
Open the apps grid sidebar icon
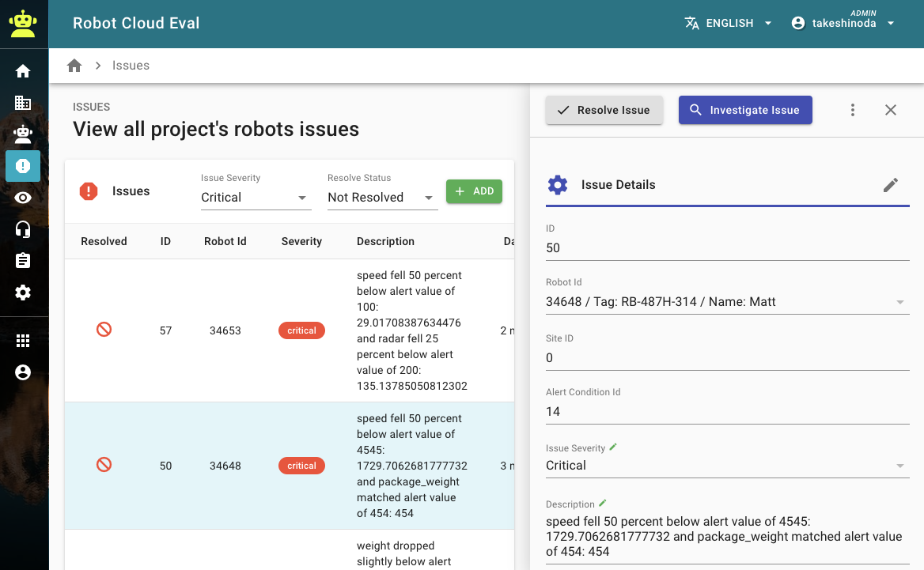[x=23, y=341]
